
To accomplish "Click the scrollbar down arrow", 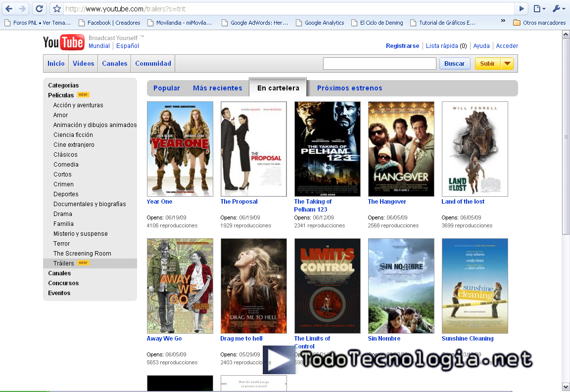I will click(x=566, y=387).
